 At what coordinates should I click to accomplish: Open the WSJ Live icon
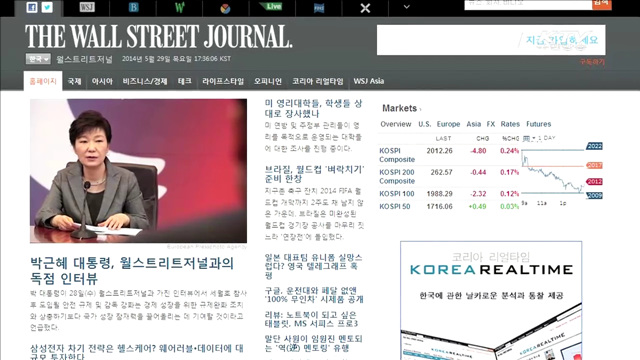(271, 6)
